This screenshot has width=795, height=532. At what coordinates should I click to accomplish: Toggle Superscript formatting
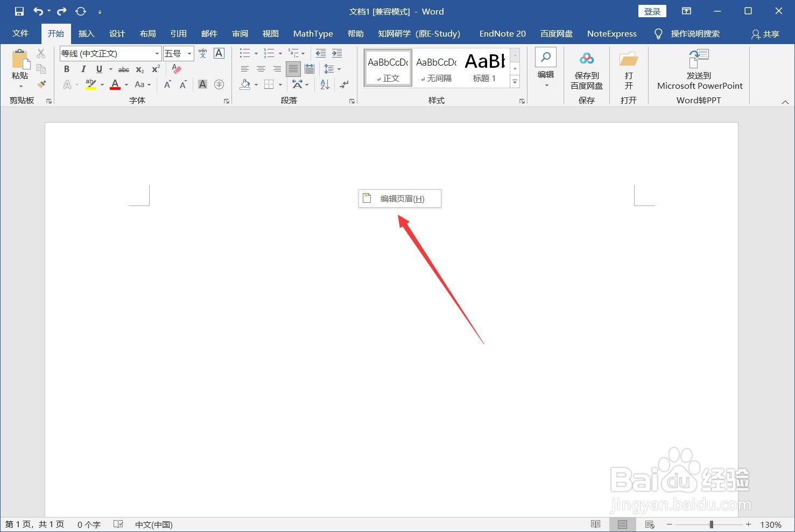(156, 69)
